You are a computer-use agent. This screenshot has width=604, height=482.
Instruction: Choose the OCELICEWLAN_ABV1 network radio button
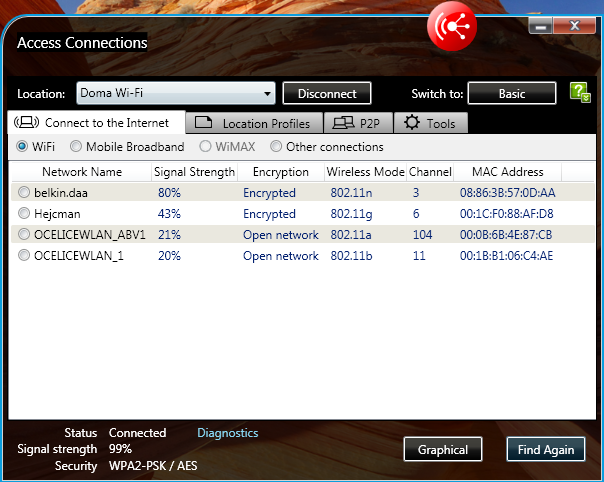(x=25, y=235)
